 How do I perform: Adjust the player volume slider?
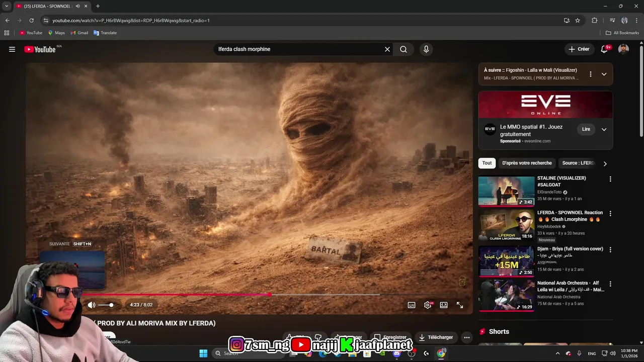106,305
